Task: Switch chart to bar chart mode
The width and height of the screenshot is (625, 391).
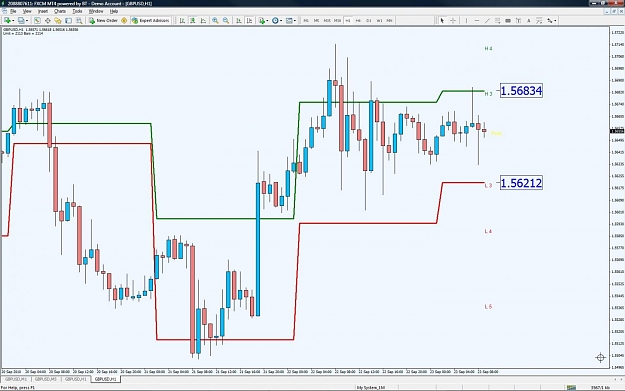Action: point(182,20)
